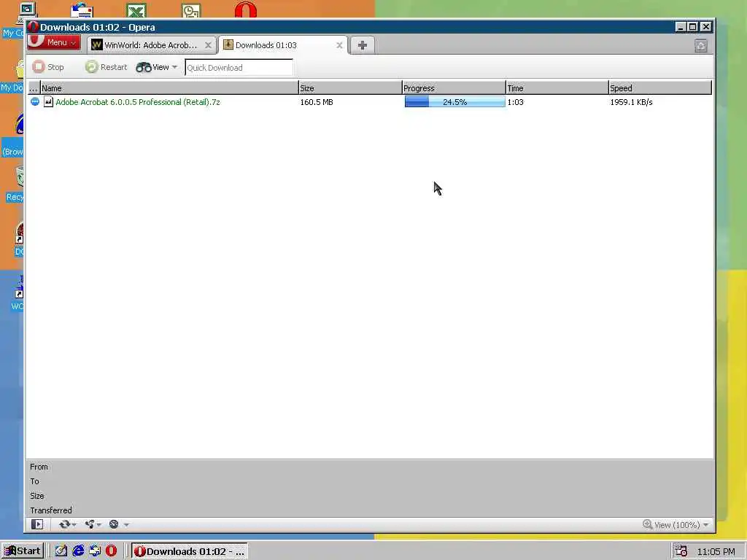Launch Opera from quick launch bar
The image size is (747, 560).
point(111,551)
